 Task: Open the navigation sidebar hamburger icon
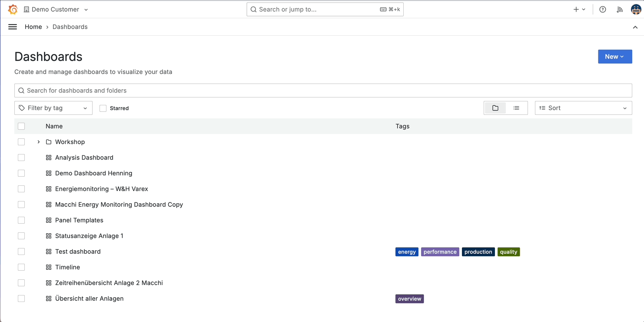coord(13,27)
